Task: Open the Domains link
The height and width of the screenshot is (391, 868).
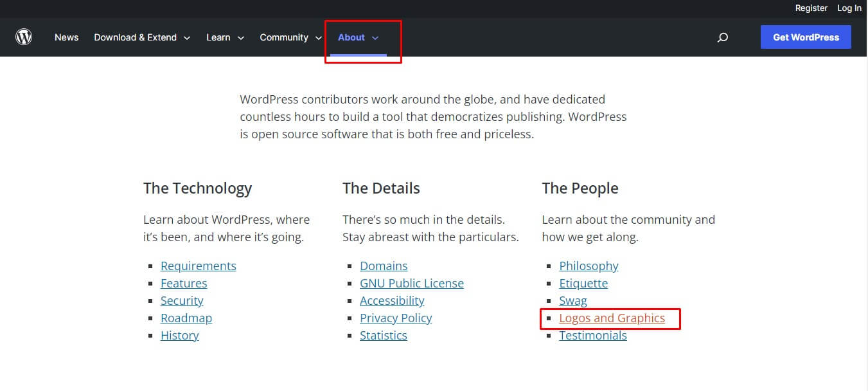Action: (384, 266)
